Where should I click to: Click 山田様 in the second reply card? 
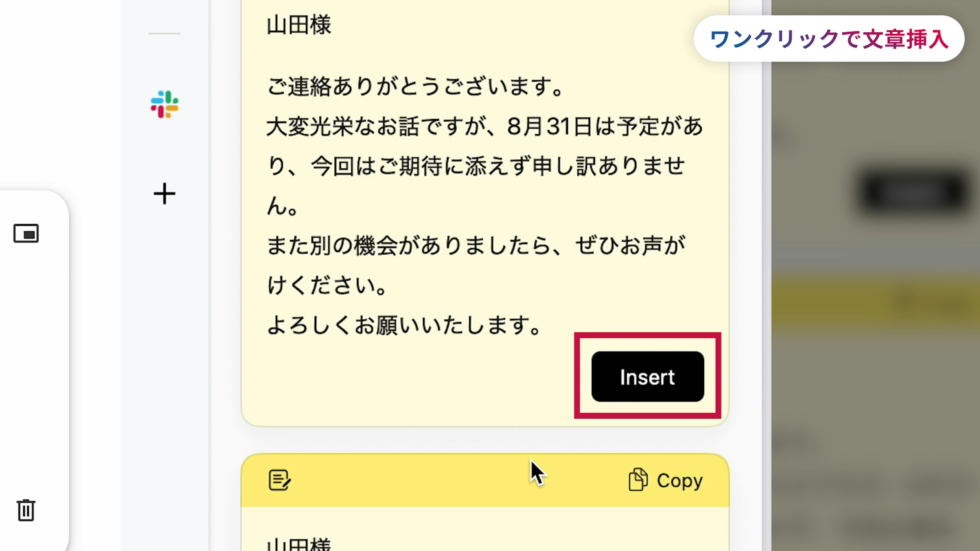299,545
